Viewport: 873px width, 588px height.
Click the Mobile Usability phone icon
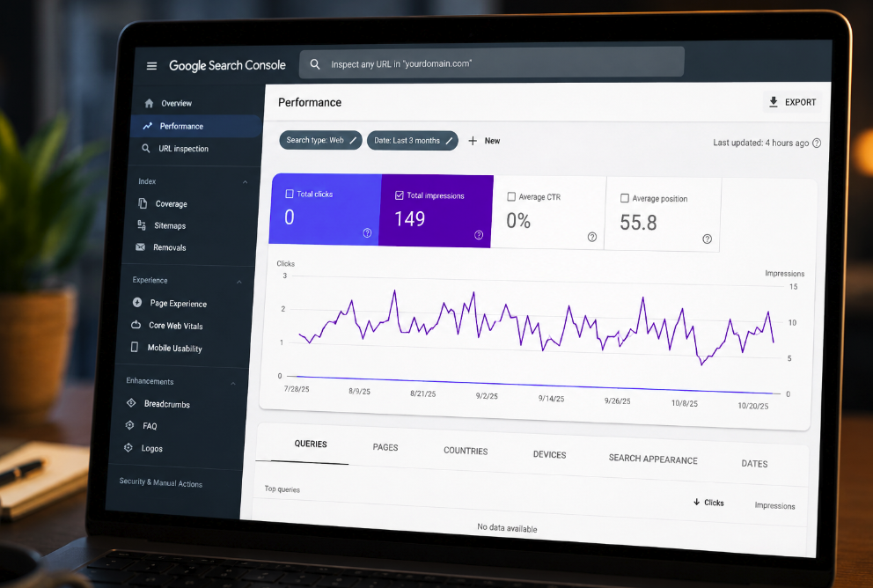(x=134, y=347)
